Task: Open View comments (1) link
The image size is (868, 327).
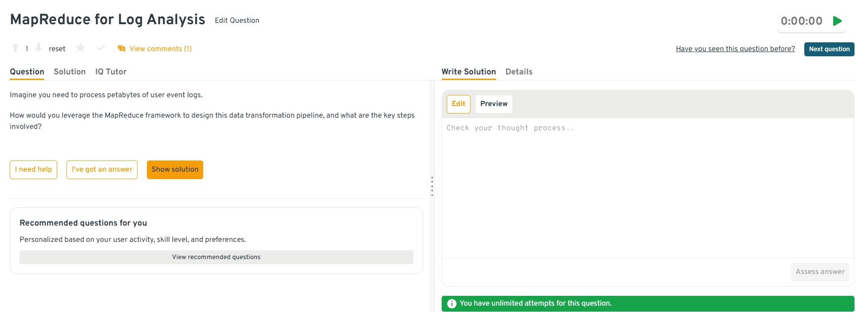Action: (x=160, y=49)
